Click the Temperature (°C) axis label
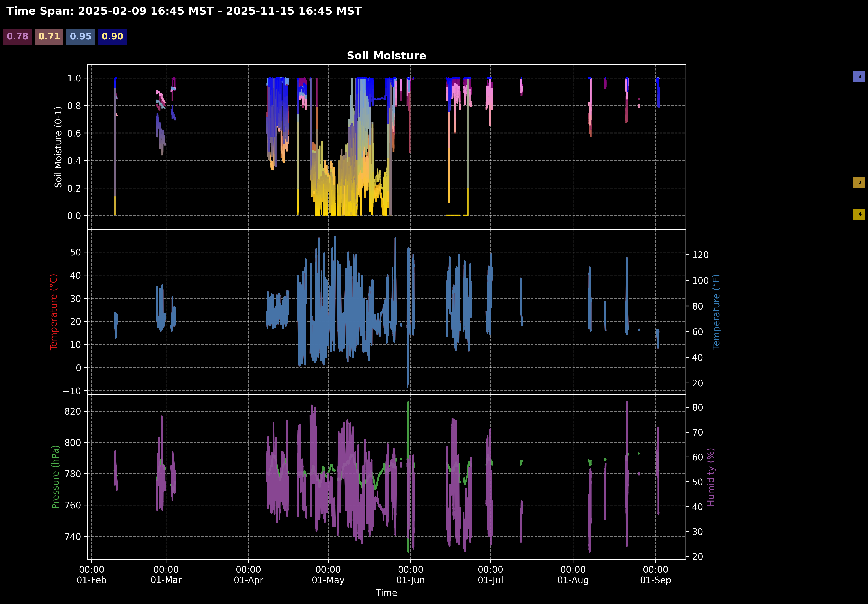Viewport: 868px width, 604px height. point(54,312)
